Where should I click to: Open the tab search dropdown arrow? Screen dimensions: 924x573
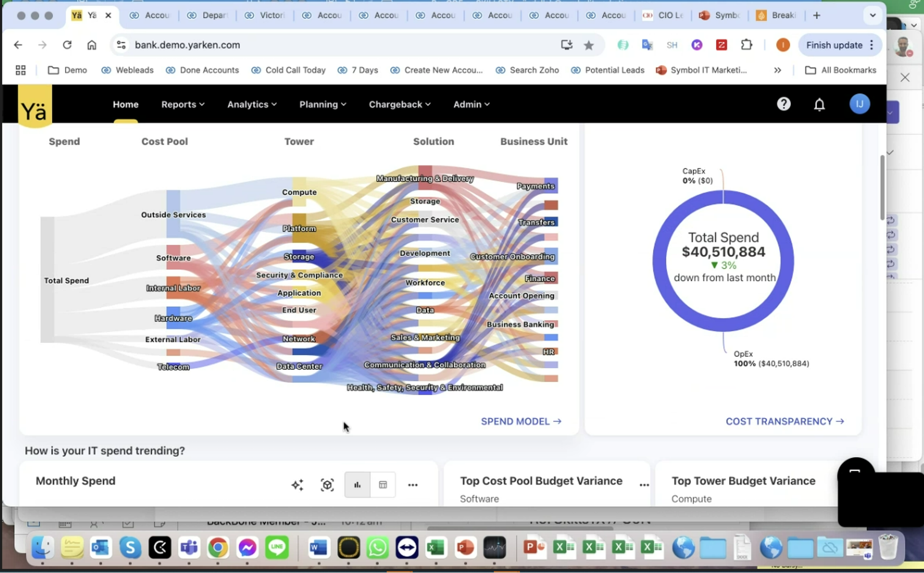click(x=872, y=15)
